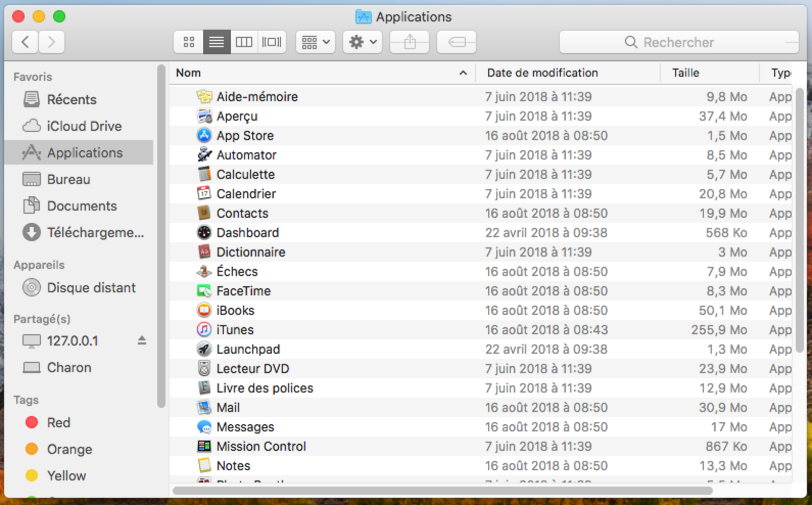This screenshot has height=505, width=812.
Task: Select 127.0.0.1 under Partagé(s)
Action: point(73,341)
